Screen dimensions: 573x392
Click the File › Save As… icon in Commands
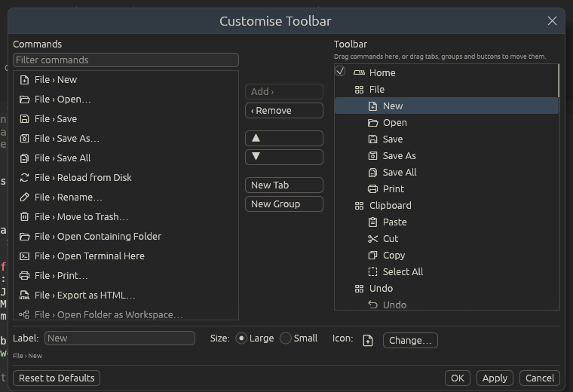pos(24,139)
